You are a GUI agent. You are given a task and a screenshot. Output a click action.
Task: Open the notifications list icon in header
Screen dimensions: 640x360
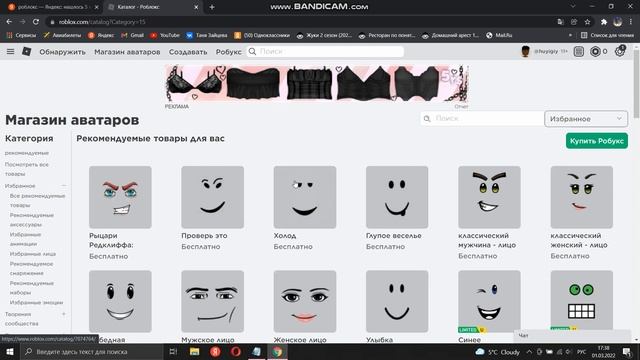pyautogui.click(x=578, y=51)
